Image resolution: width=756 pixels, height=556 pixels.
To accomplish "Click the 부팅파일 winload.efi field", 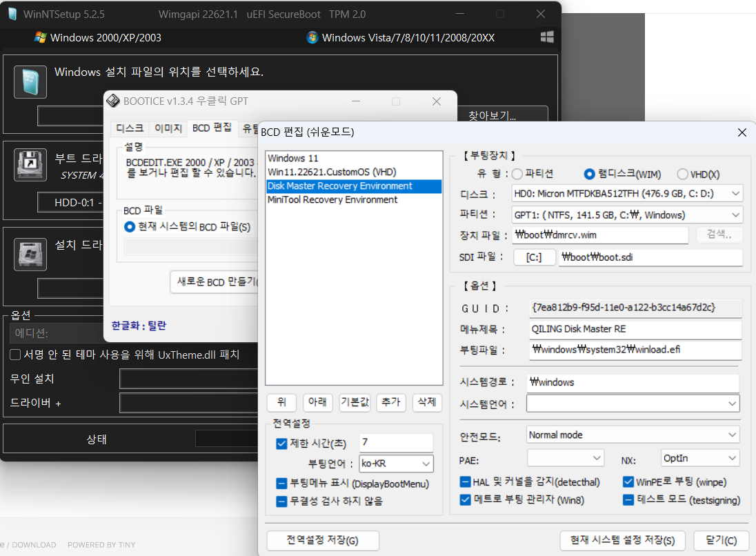I will [x=635, y=350].
